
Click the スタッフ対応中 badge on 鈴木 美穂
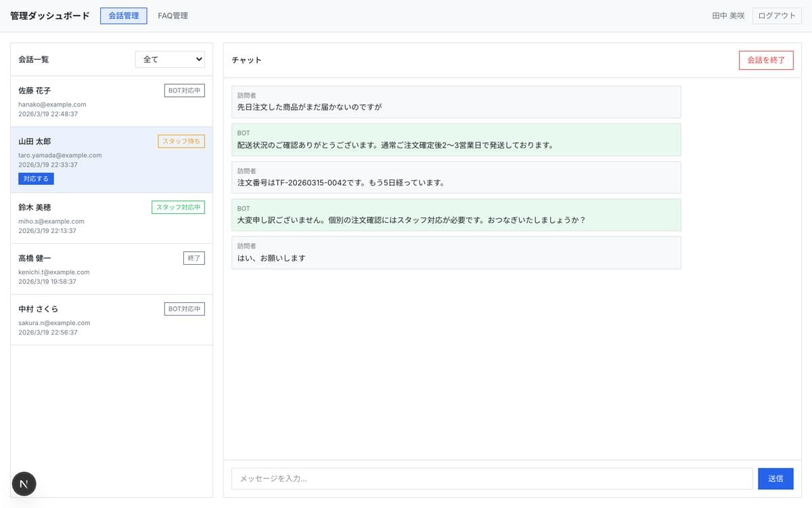[177, 207]
